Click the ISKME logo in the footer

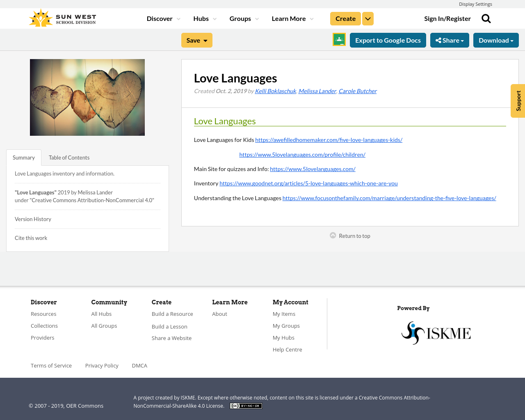(436, 332)
